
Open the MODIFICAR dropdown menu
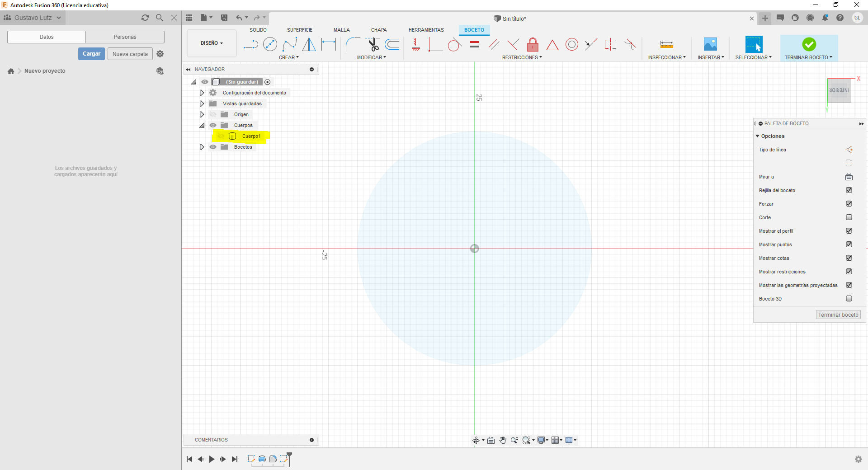point(372,57)
